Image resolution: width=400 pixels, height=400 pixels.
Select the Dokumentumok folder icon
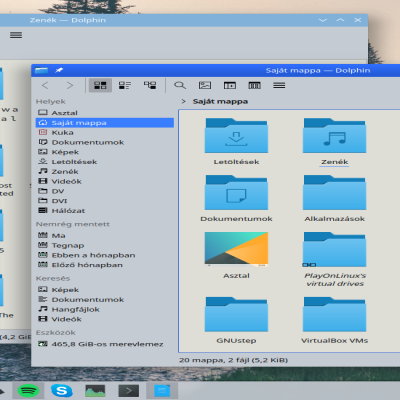pos(236,193)
